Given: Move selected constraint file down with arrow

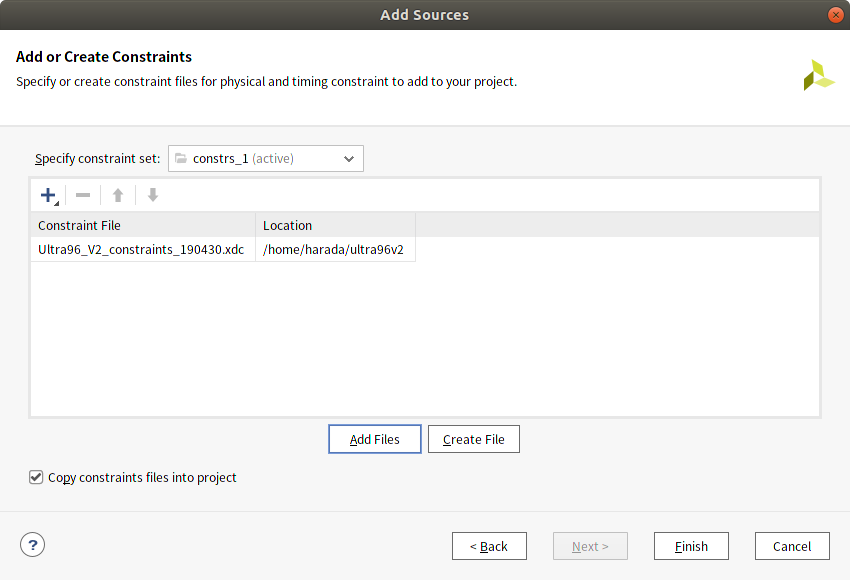Looking at the screenshot, I should coord(153,195).
